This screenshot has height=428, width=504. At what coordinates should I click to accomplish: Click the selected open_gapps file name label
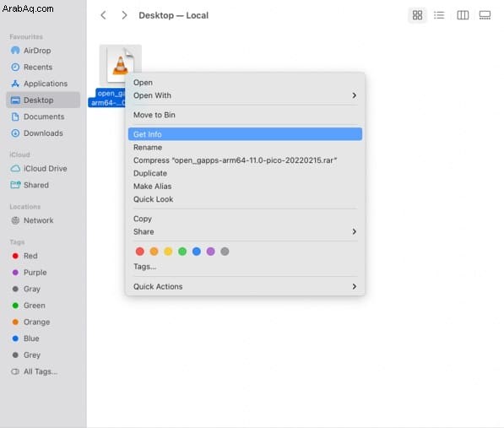[x=107, y=98]
